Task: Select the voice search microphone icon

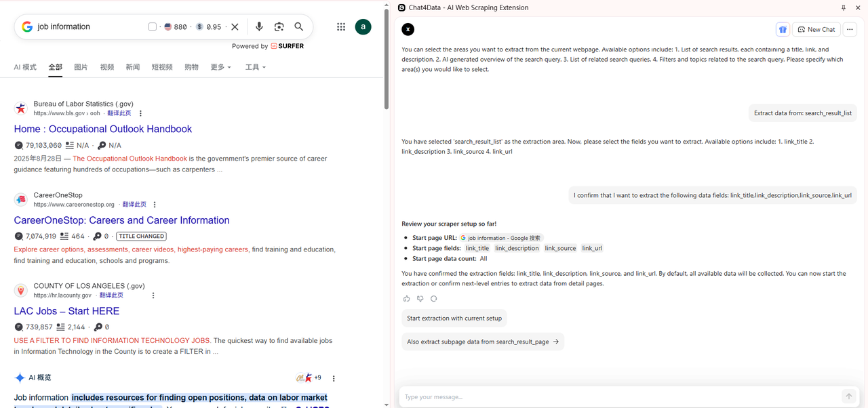Action: (x=258, y=26)
